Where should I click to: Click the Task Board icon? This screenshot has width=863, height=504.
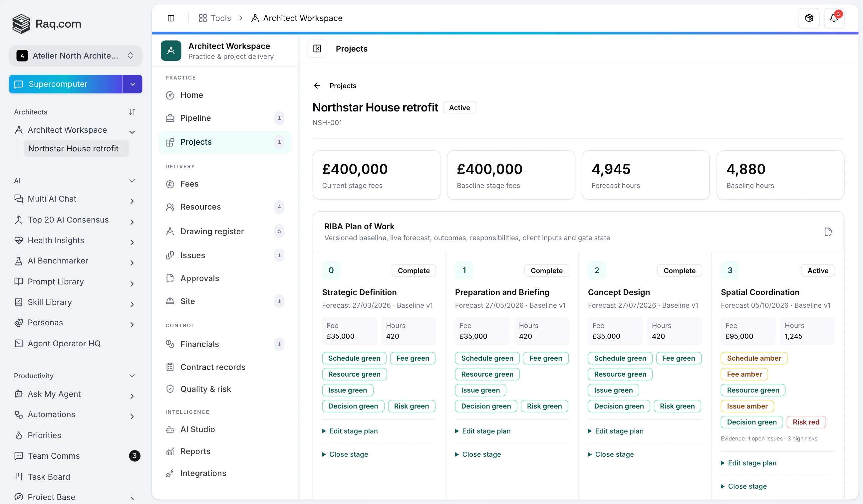[19, 477]
